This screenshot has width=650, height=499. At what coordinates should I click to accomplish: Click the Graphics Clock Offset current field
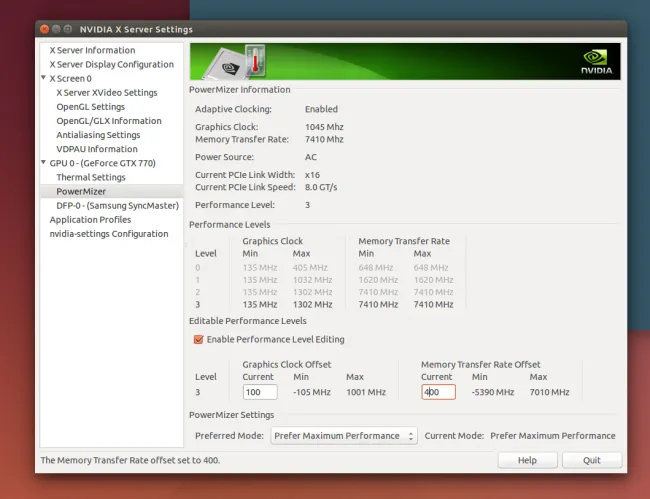[x=260, y=392]
